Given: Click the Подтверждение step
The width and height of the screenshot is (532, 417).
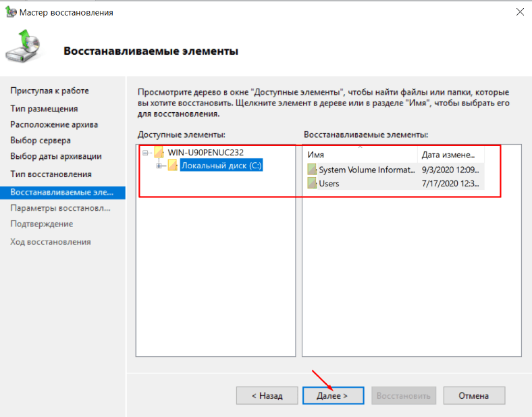Looking at the screenshot, I should 42,224.
